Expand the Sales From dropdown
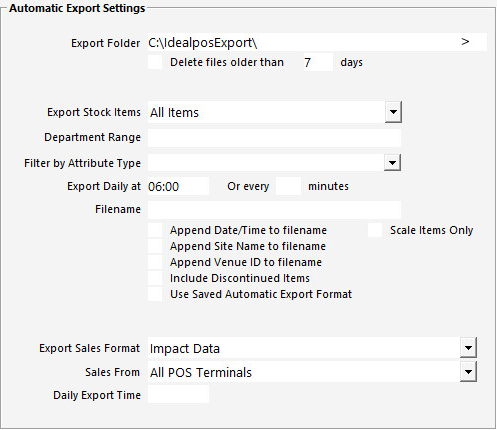Image resolution: width=497 pixels, height=430 pixels. (x=468, y=372)
